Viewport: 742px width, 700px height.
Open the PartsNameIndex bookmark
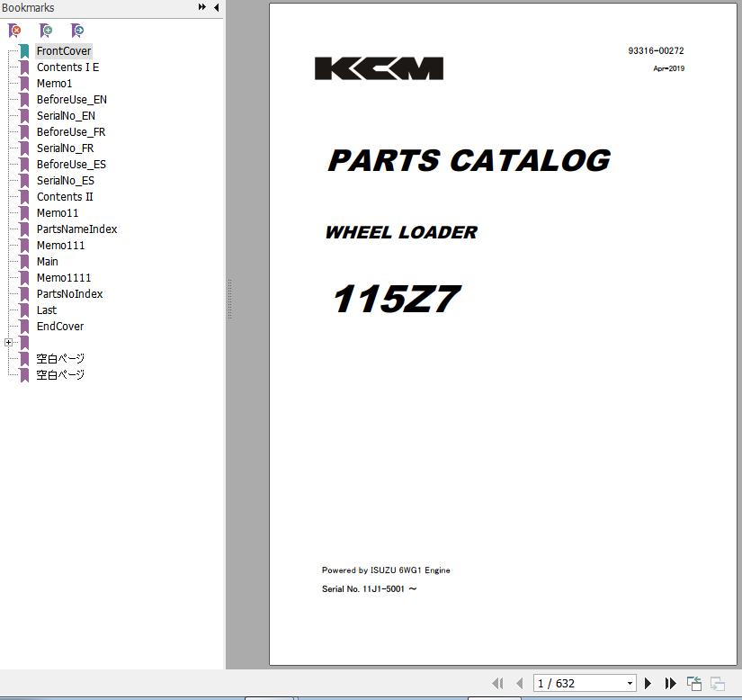tap(76, 229)
